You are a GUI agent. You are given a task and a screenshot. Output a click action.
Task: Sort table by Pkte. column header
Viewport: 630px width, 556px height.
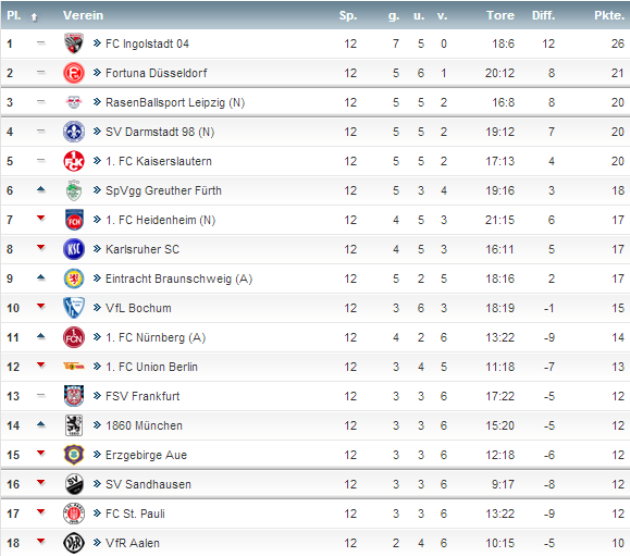[x=609, y=16]
